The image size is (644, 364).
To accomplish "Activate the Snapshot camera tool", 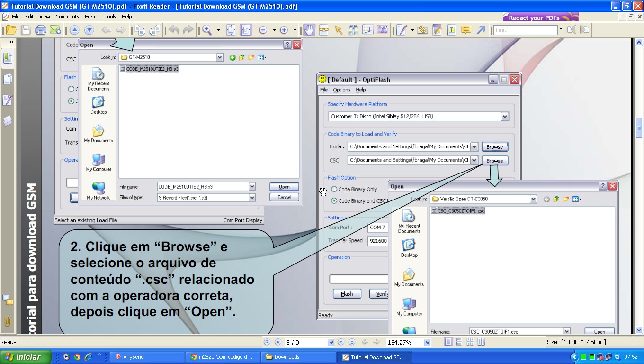I will pos(382,30).
